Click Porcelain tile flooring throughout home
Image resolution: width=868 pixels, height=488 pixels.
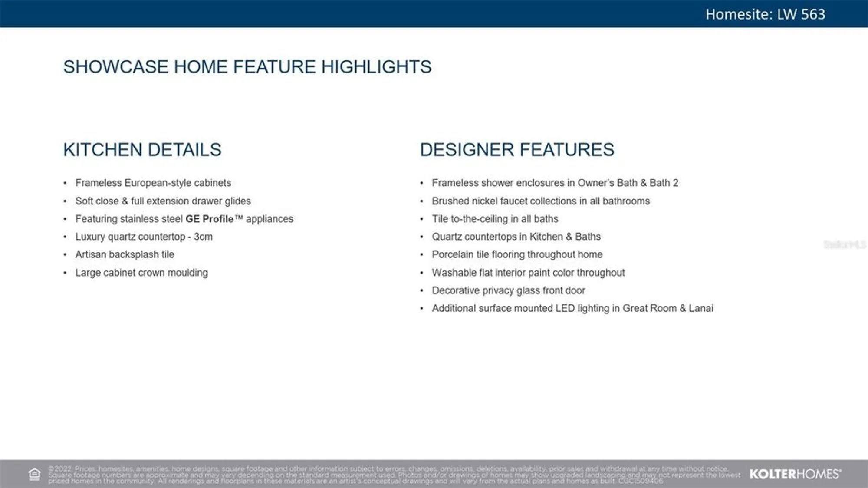coord(517,254)
